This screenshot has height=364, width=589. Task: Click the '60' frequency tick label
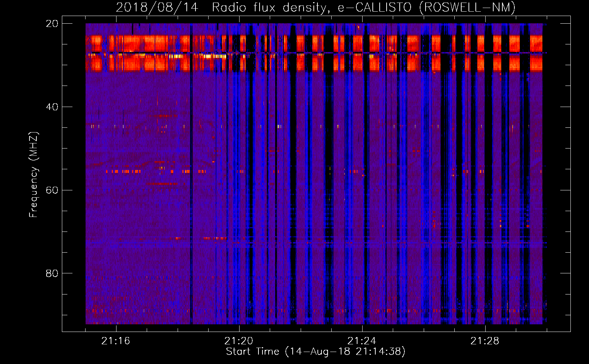click(52, 190)
